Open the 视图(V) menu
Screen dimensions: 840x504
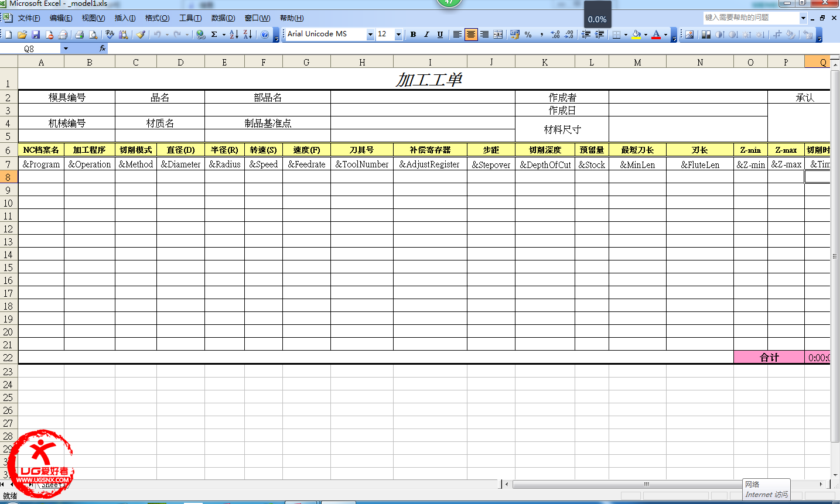[x=93, y=18]
